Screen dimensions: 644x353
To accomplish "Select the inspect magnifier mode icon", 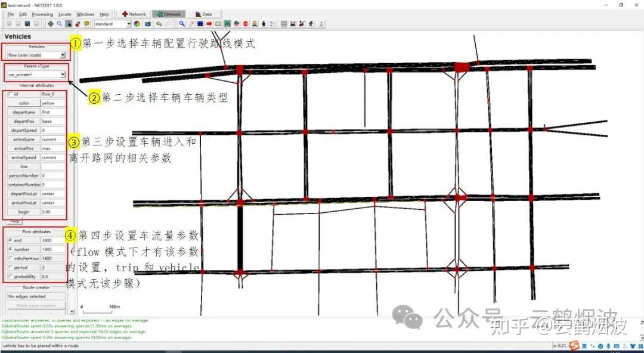I will click(182, 24).
